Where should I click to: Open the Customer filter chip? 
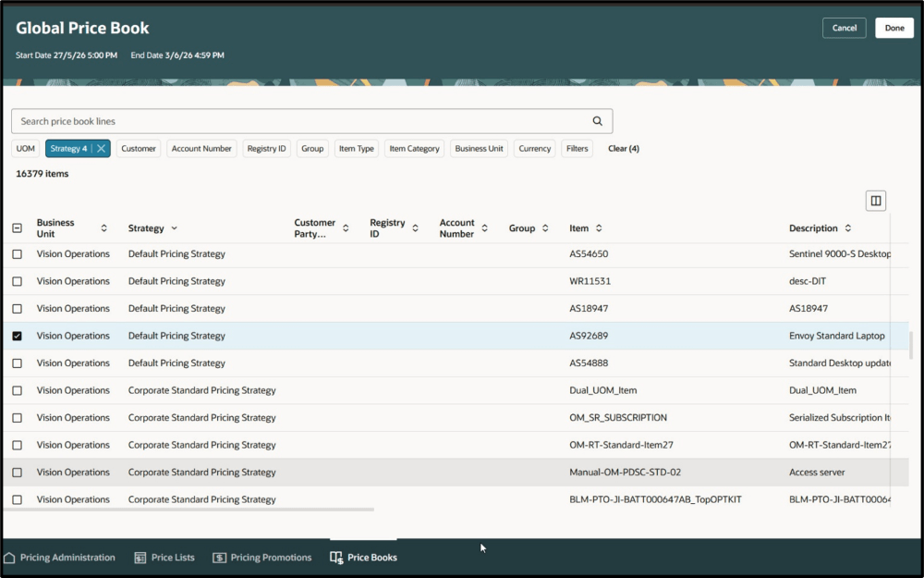[x=139, y=149]
